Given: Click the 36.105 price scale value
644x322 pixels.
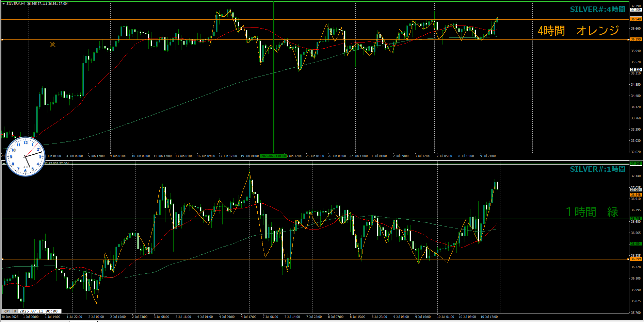Looking at the screenshot, I should tap(635, 278).
